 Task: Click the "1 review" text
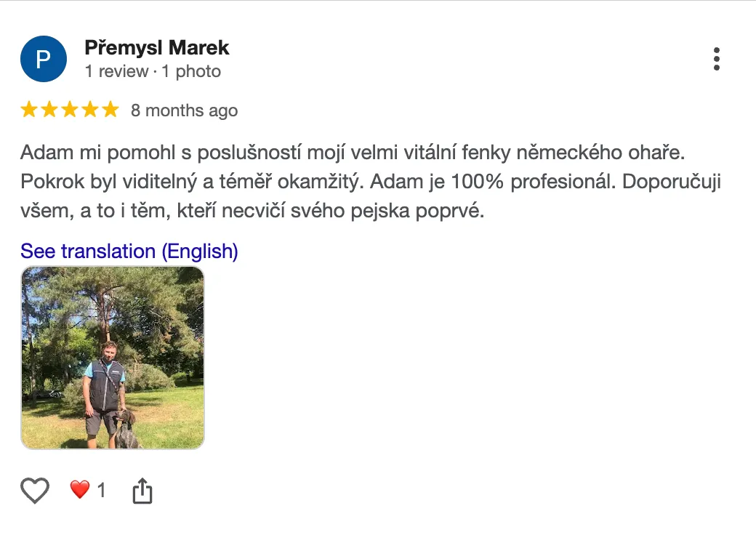(x=116, y=71)
